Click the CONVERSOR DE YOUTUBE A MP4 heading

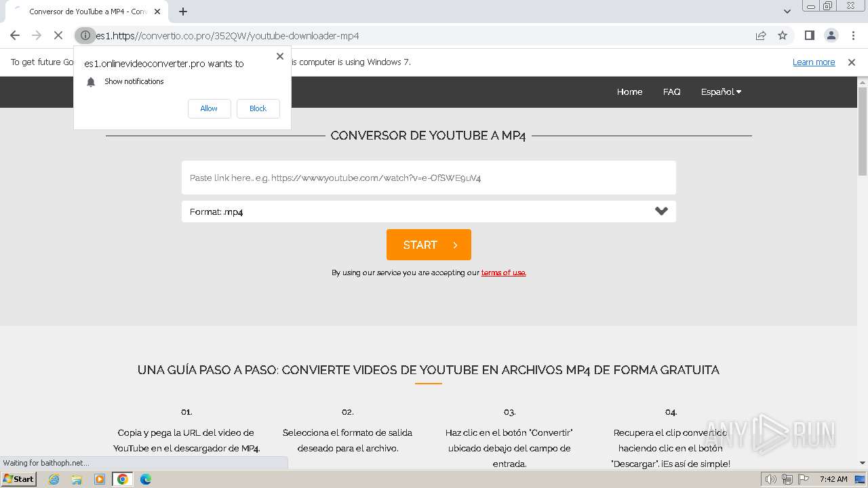(x=428, y=136)
